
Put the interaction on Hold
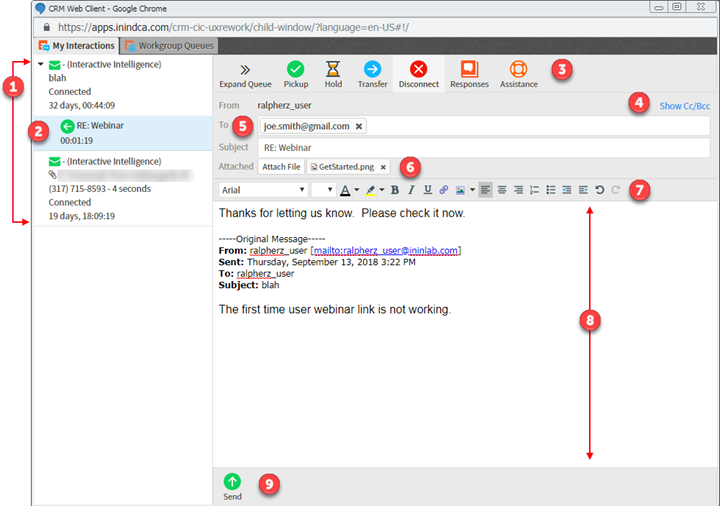(x=333, y=69)
